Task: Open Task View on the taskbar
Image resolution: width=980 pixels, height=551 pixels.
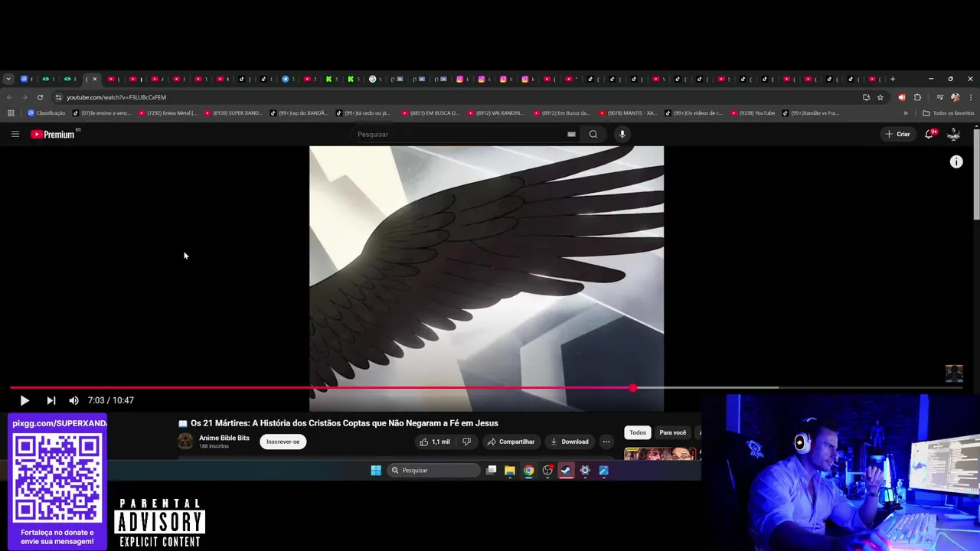Action: tap(492, 471)
